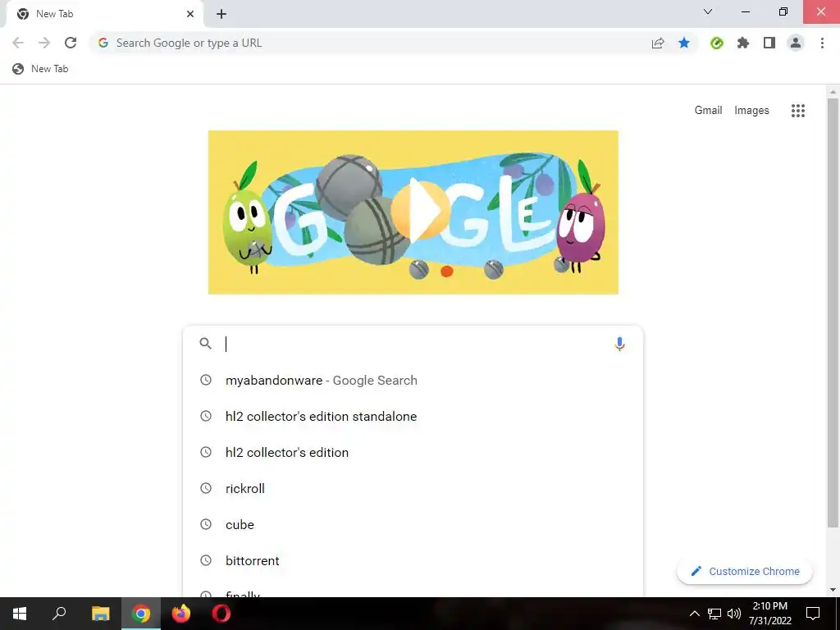Image resolution: width=840 pixels, height=630 pixels.
Task: Open the Google apps grid
Action: coord(797,111)
